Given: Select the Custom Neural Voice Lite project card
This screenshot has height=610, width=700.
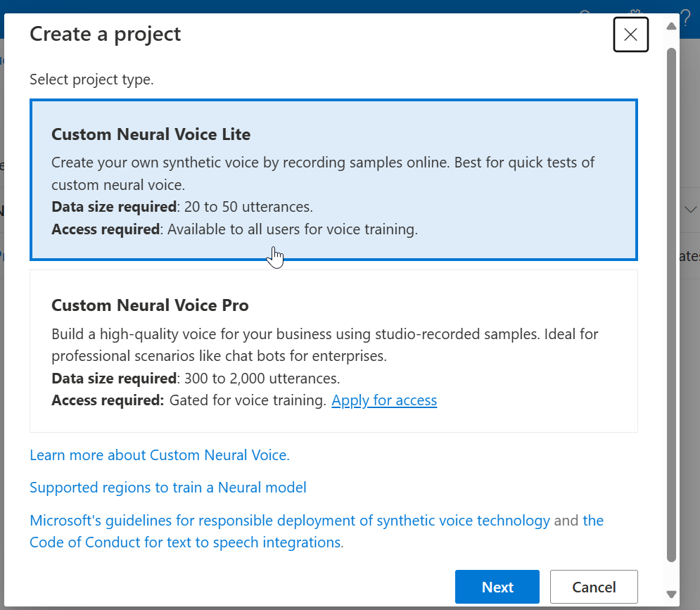Looking at the screenshot, I should (x=333, y=179).
